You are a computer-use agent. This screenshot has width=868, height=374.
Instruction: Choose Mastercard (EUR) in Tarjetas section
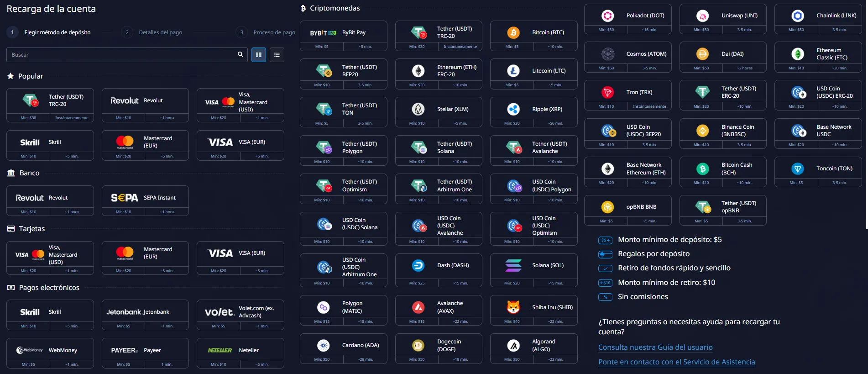[145, 258]
